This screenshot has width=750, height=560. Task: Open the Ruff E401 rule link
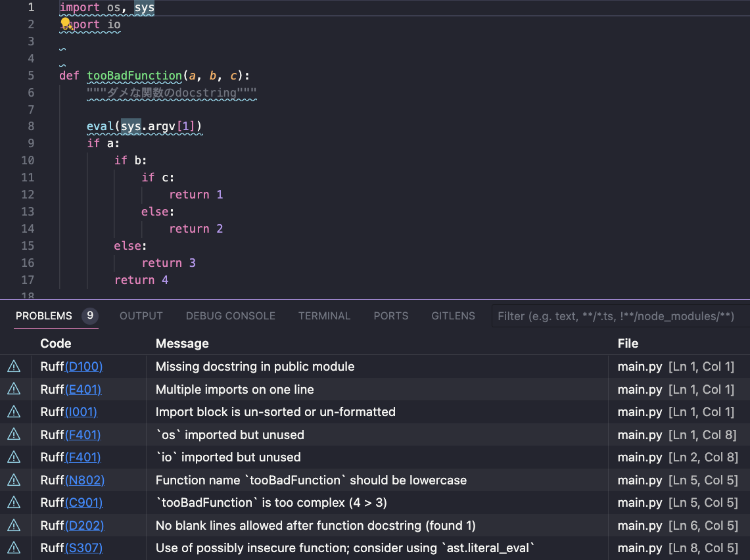click(x=83, y=389)
